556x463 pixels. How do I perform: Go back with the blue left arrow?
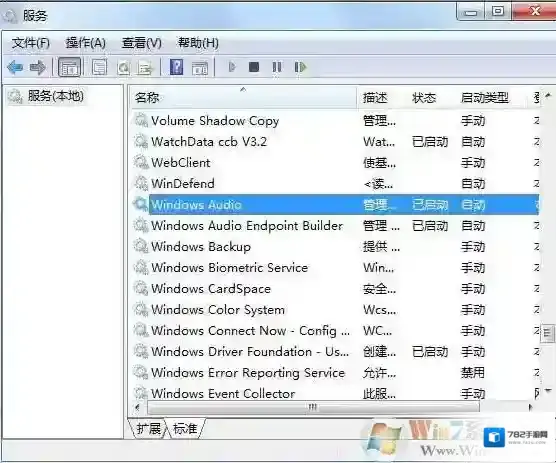pos(15,67)
